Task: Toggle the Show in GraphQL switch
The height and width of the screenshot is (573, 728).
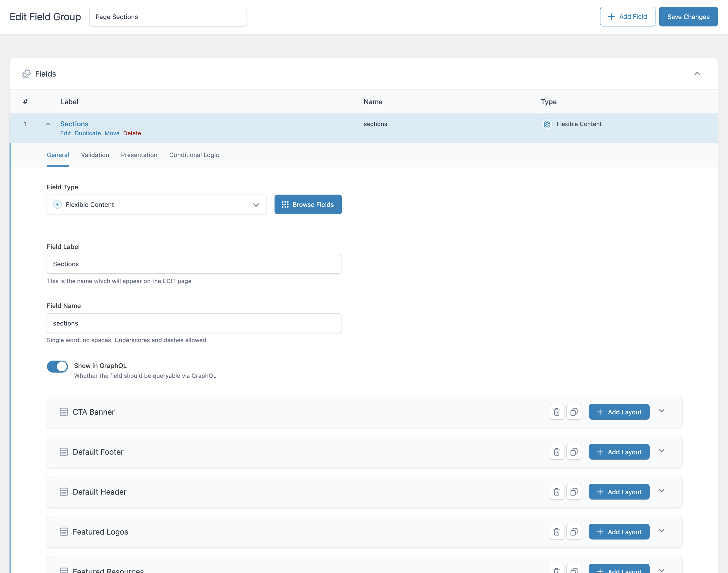Action: 57,366
